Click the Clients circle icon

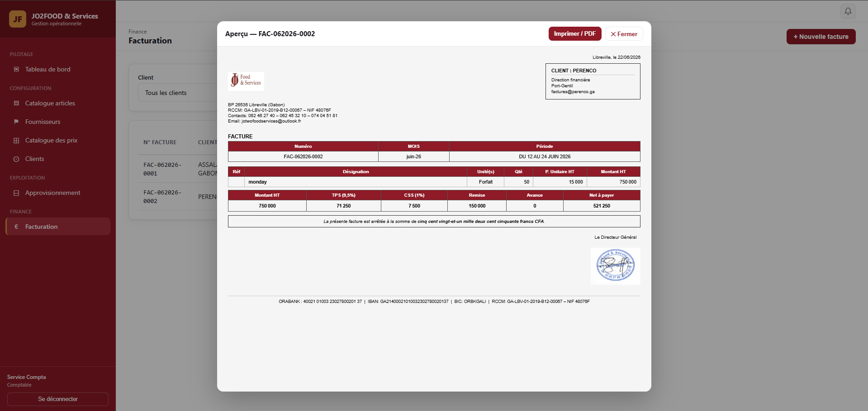(16, 159)
